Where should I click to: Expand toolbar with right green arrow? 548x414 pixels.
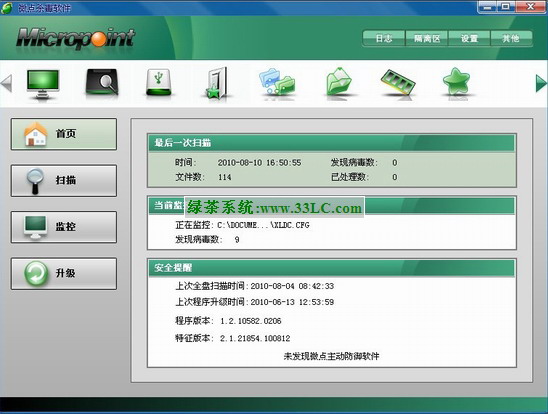pos(541,83)
